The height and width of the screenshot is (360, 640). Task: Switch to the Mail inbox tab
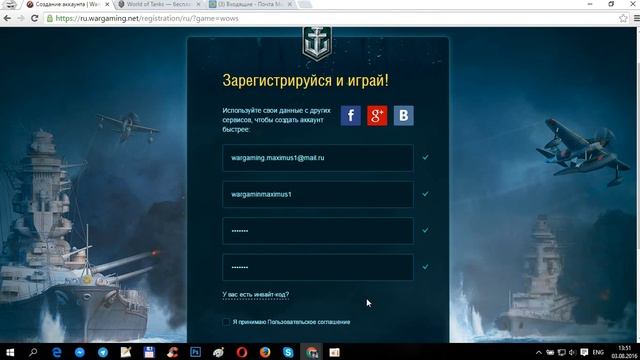tap(249, 4)
